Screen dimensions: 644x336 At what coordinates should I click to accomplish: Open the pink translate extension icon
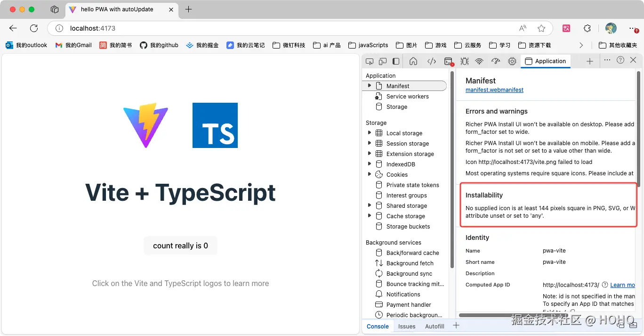point(566,28)
